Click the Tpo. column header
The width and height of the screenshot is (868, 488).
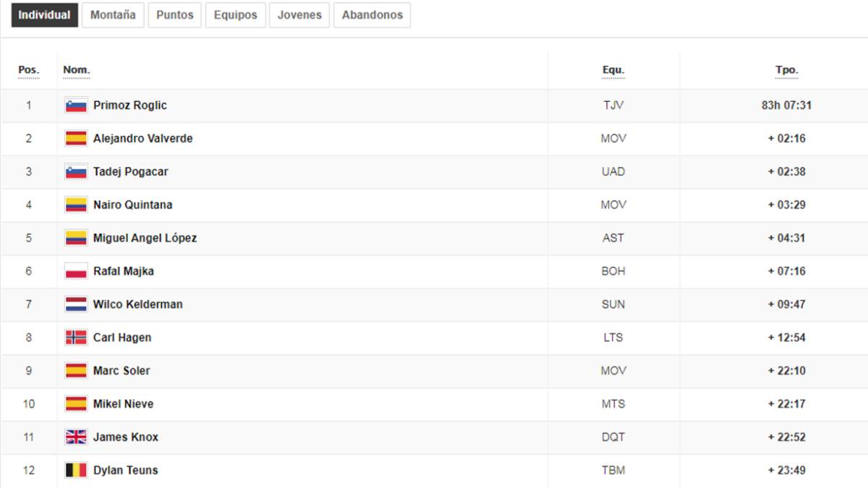786,70
